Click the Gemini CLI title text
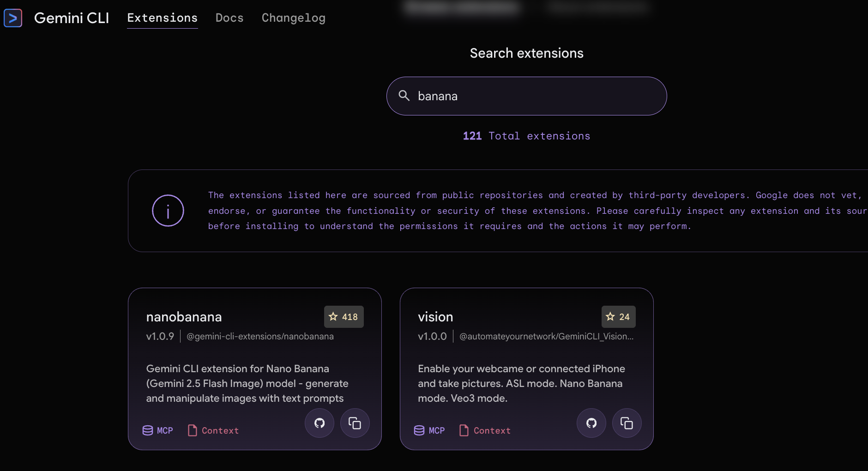Viewport: 868px width, 471px height. (x=72, y=18)
